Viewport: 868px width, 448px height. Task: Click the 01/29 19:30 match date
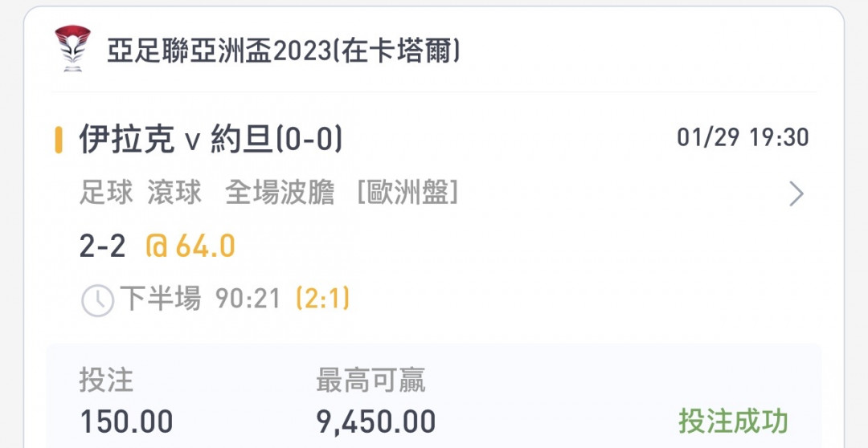tap(743, 137)
